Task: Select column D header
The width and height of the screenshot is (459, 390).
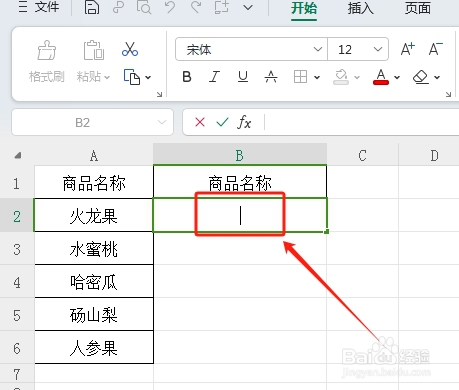Action: (x=434, y=155)
